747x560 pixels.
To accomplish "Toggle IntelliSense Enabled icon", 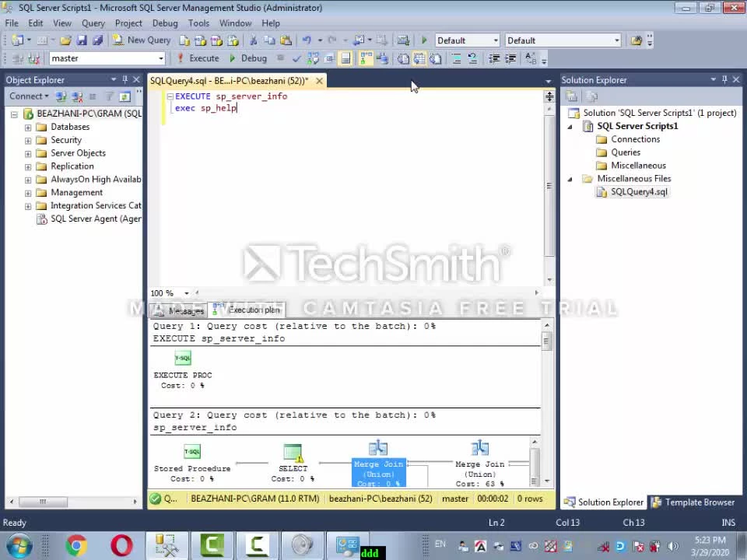I will (345, 58).
